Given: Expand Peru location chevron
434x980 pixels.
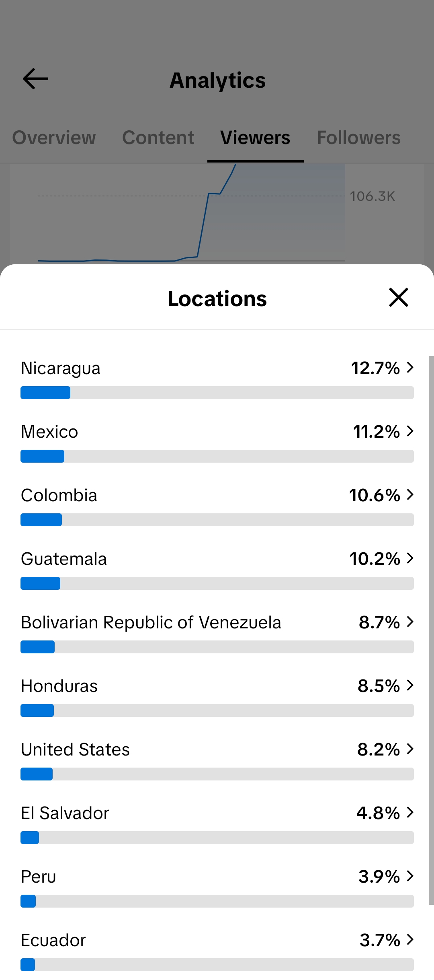Looking at the screenshot, I should pyautogui.click(x=410, y=876).
